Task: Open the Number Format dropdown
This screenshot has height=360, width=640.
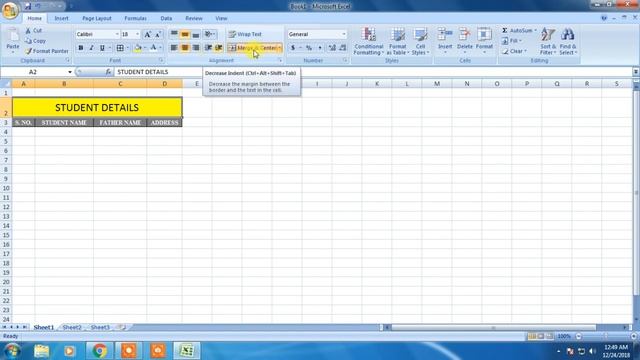Action: coord(344,34)
